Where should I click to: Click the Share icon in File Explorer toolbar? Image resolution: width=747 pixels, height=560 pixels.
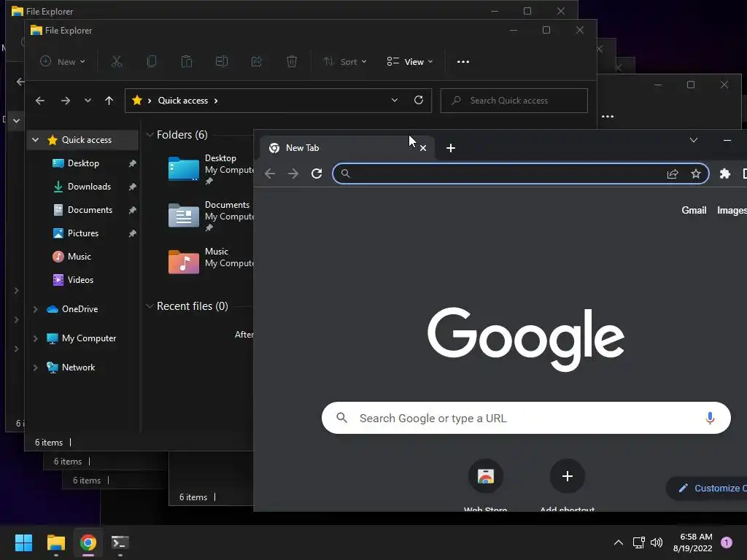(x=257, y=61)
